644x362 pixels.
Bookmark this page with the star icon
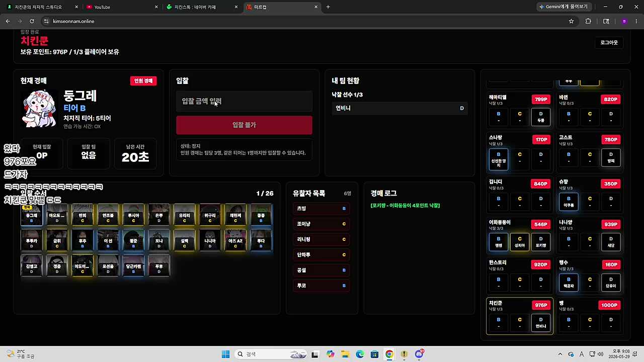tap(571, 21)
